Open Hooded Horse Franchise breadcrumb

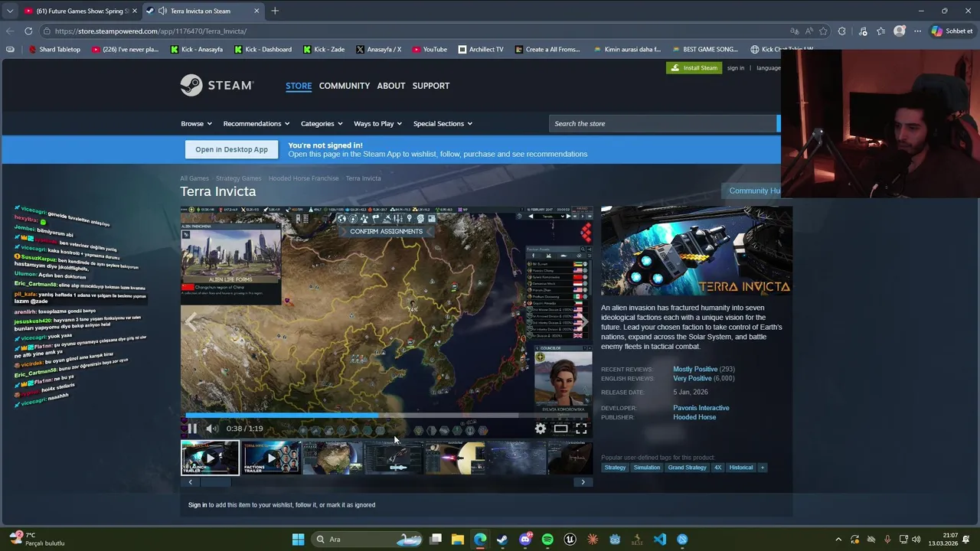303,178
